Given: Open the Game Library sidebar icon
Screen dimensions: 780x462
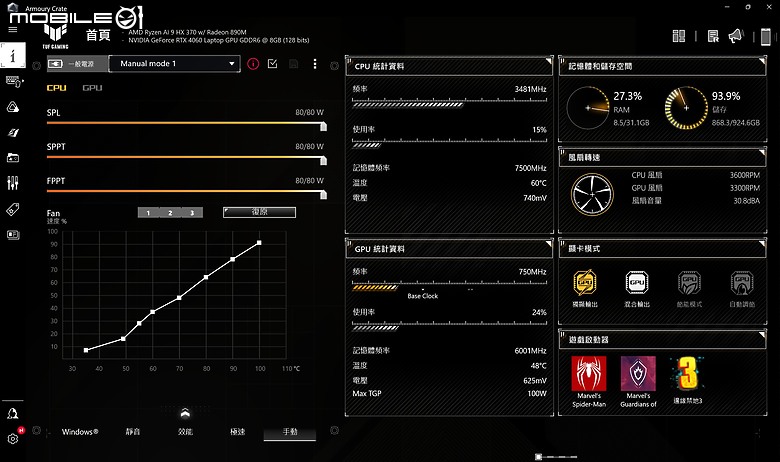Looking at the screenshot, I should [x=13, y=158].
